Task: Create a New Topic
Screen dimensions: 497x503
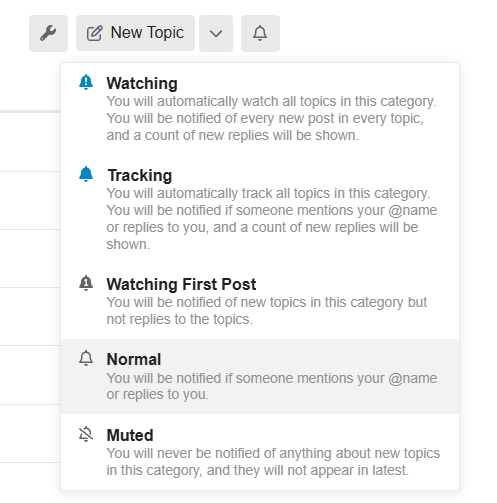Action: (135, 33)
